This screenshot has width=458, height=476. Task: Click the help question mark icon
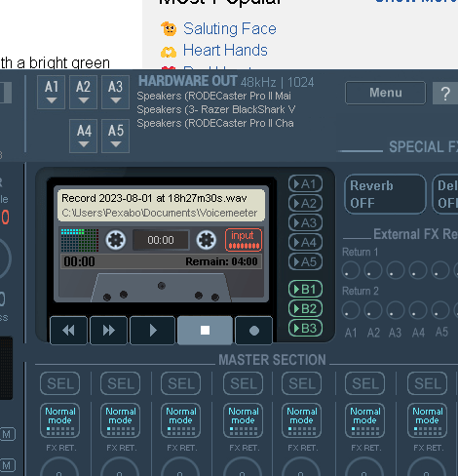click(445, 94)
